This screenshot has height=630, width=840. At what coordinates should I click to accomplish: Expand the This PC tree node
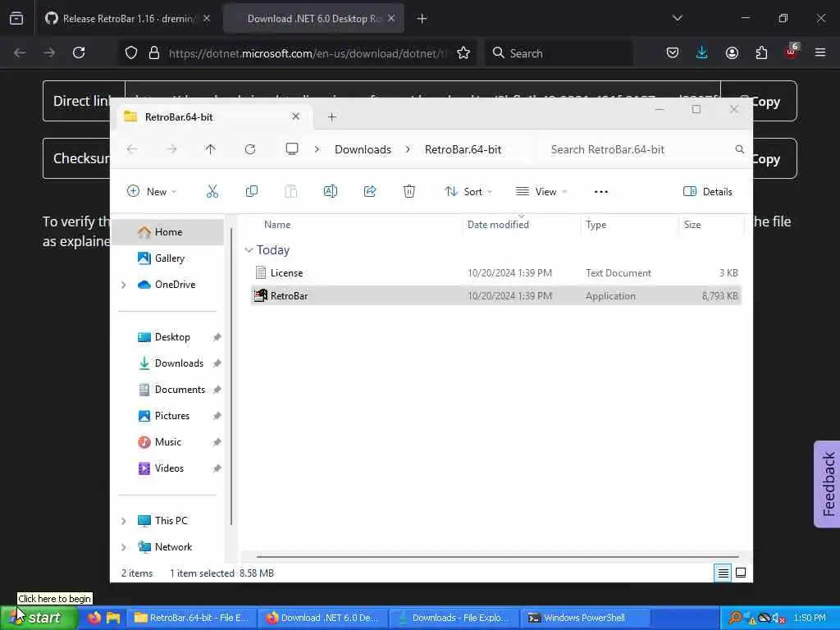[124, 521]
